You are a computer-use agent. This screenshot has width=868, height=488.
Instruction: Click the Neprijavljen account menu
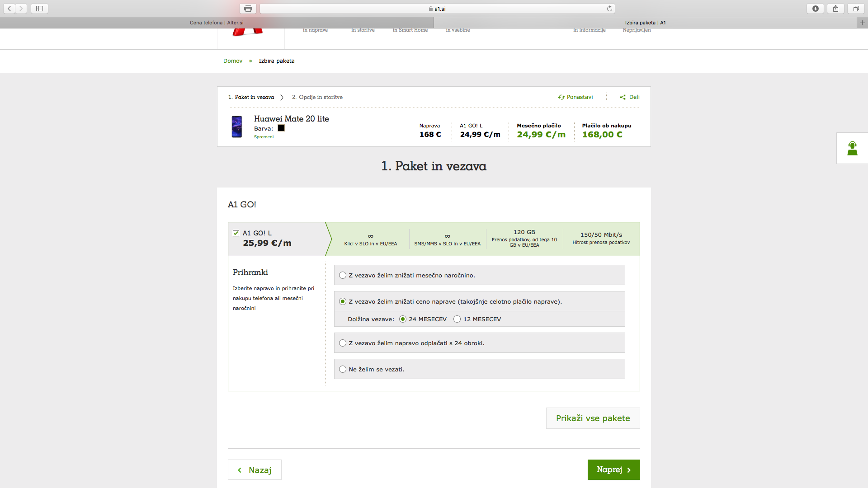coord(637,30)
